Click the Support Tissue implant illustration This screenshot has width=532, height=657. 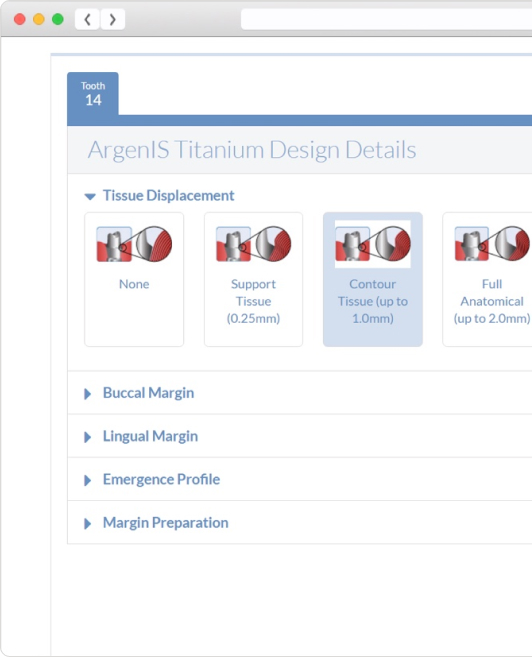(253, 244)
